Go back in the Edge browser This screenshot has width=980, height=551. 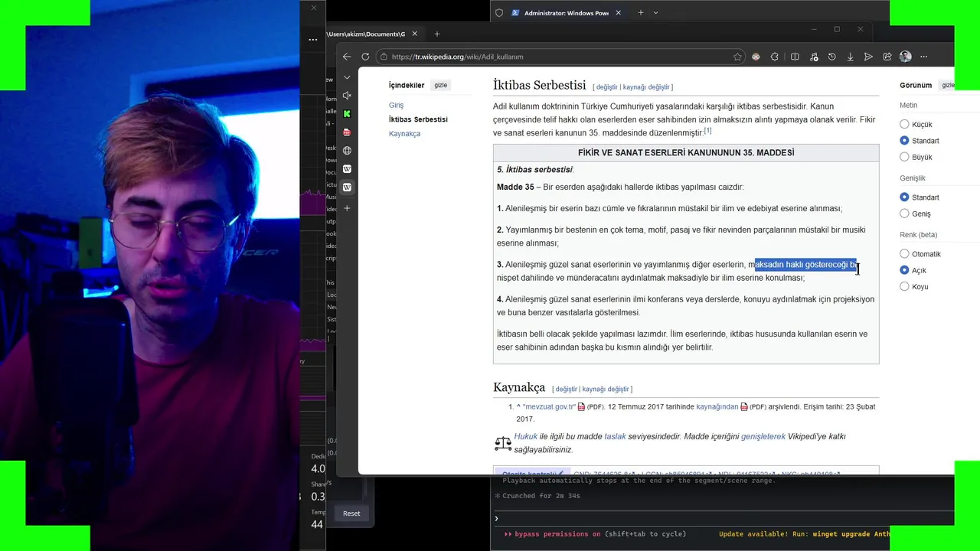point(347,57)
